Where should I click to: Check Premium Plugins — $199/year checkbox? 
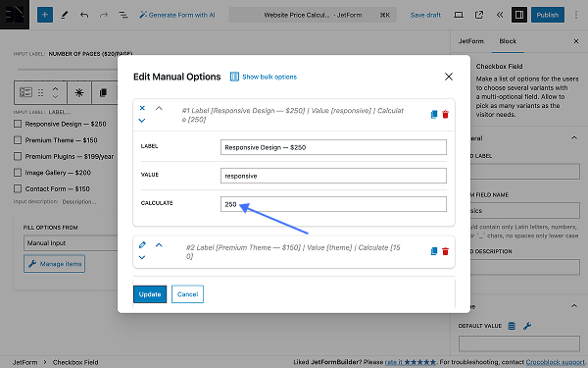(x=18, y=156)
